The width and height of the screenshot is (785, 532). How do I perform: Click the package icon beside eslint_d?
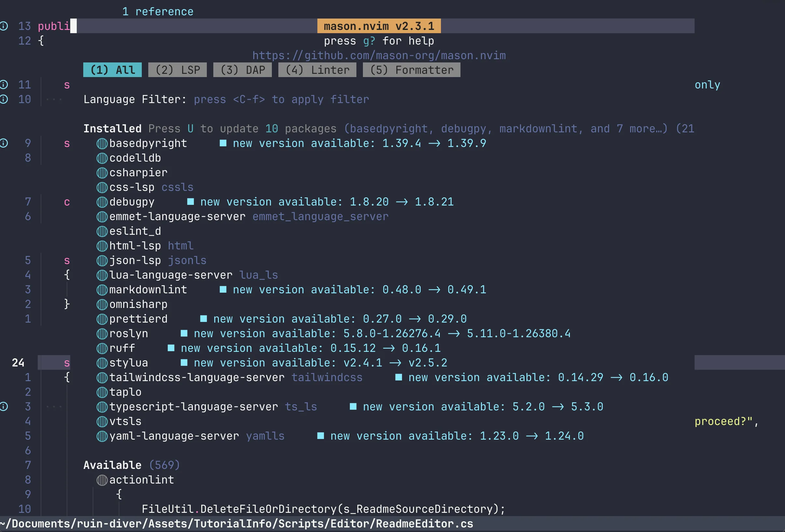click(x=102, y=232)
